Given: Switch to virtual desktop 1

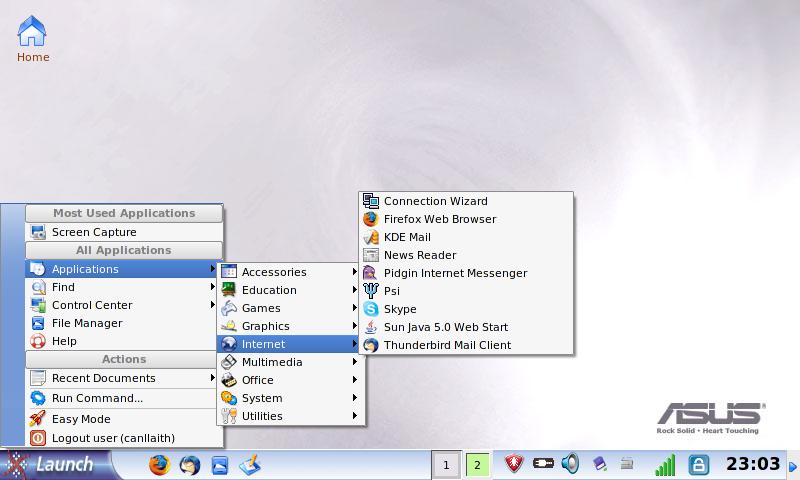Looking at the screenshot, I should [x=446, y=465].
